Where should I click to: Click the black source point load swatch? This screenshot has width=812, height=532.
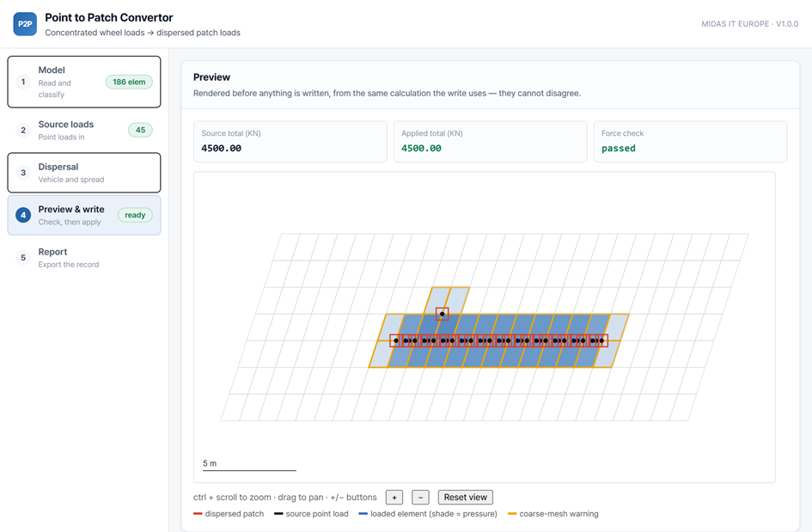click(278, 514)
